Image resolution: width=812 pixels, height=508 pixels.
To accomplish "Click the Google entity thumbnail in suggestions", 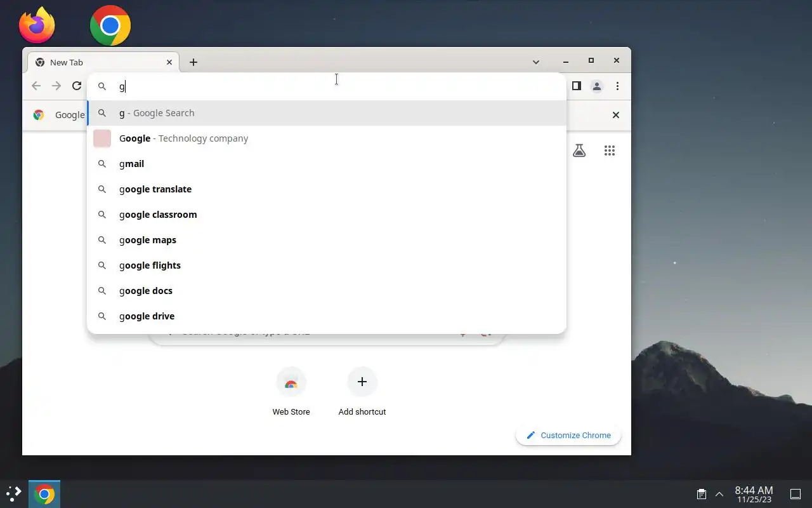I will [x=102, y=138].
